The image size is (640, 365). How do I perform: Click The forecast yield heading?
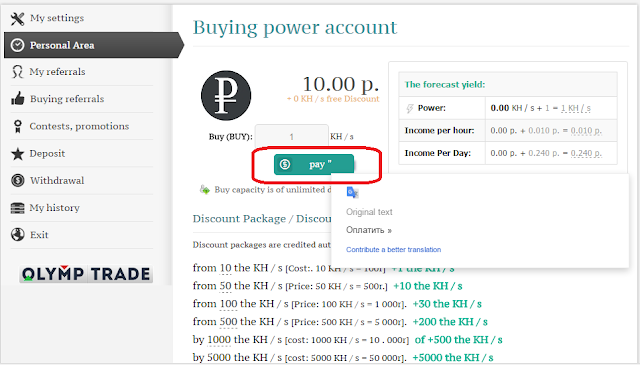(445, 85)
